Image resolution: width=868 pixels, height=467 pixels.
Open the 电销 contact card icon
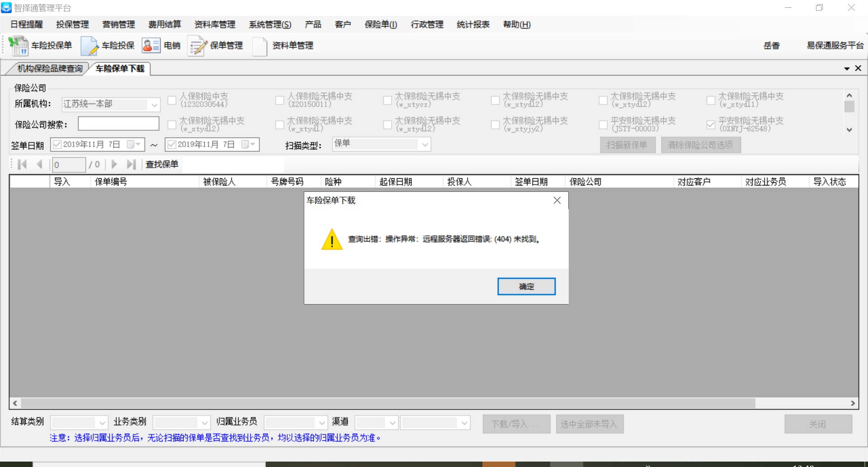[x=151, y=45]
